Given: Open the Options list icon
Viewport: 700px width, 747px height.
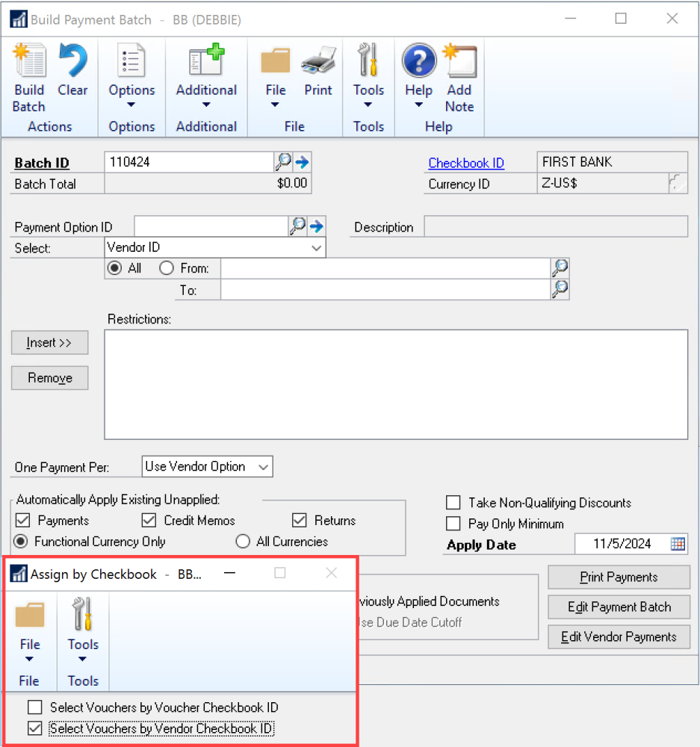Looking at the screenshot, I should pyautogui.click(x=131, y=61).
